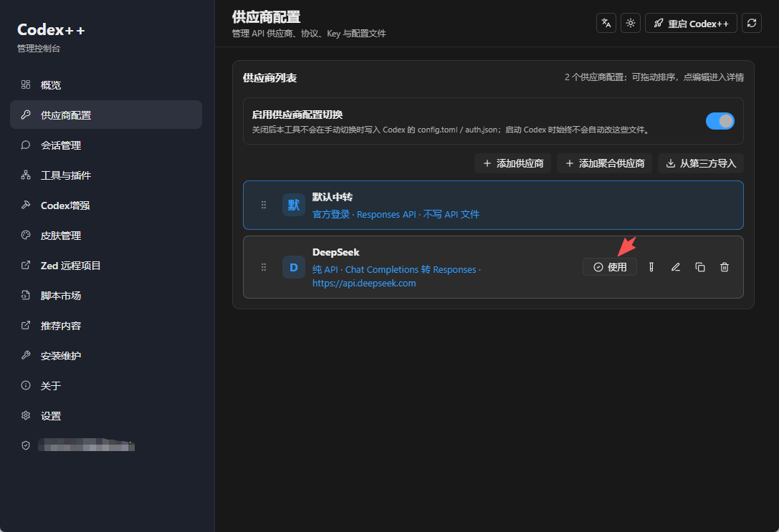Screen dimensions: 779x532
Task: Click 添加聚合供应商 button
Action: pos(605,163)
